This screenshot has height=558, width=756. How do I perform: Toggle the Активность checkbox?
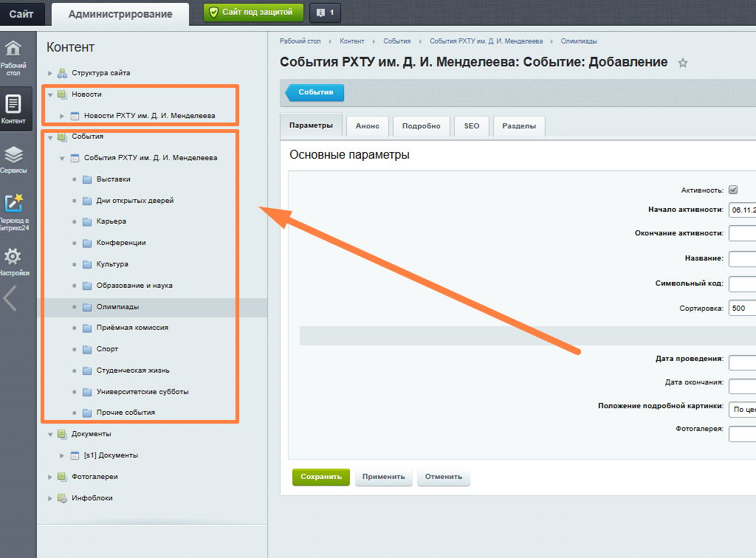point(733,189)
